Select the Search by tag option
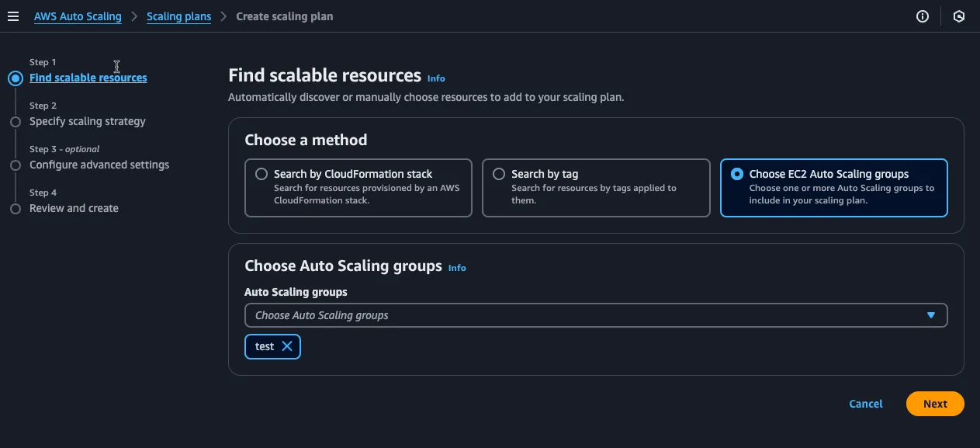The height and width of the screenshot is (448, 980). click(499, 174)
